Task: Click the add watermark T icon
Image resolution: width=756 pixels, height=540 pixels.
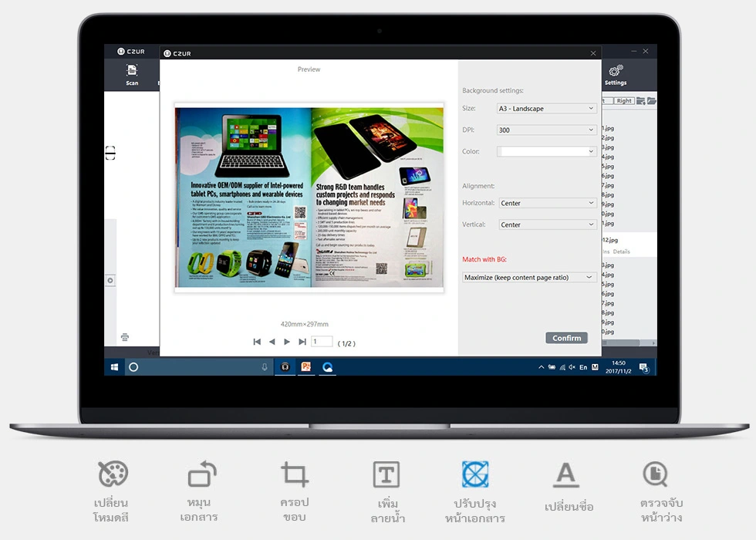Action: click(x=386, y=474)
